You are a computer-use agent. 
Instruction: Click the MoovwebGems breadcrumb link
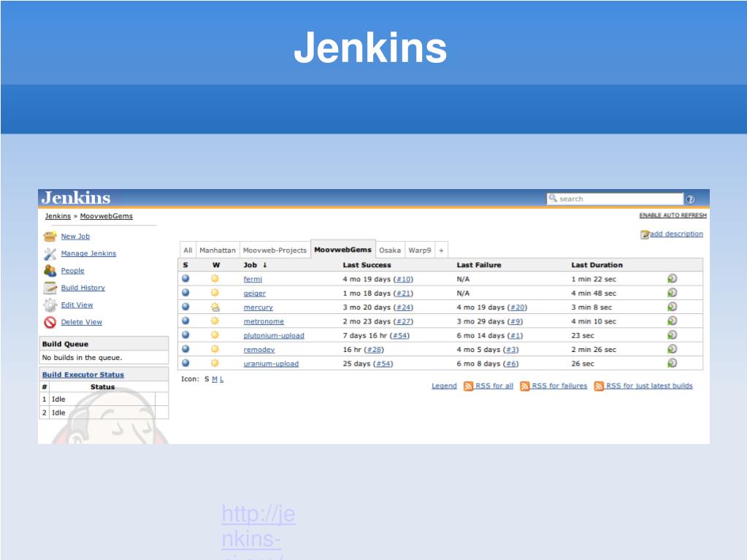coord(106,216)
